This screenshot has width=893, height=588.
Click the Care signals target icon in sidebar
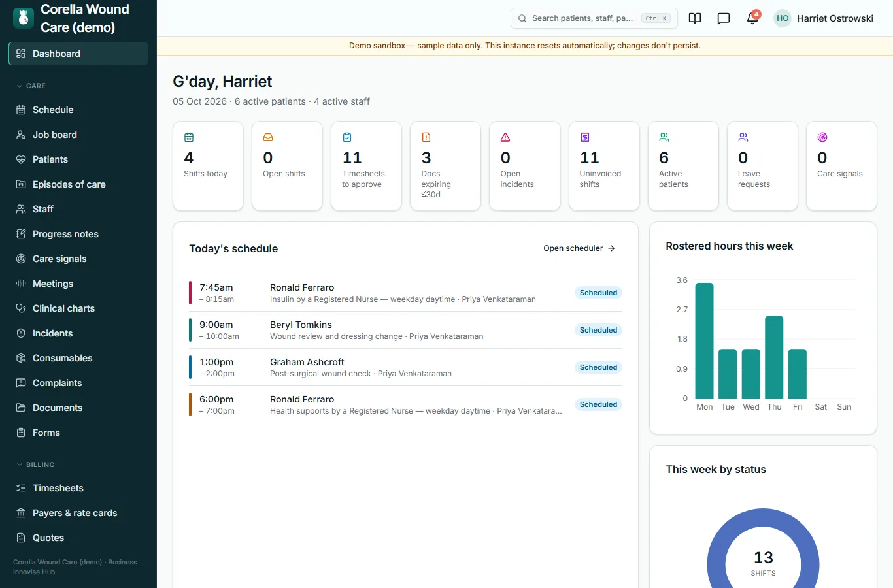coord(21,259)
